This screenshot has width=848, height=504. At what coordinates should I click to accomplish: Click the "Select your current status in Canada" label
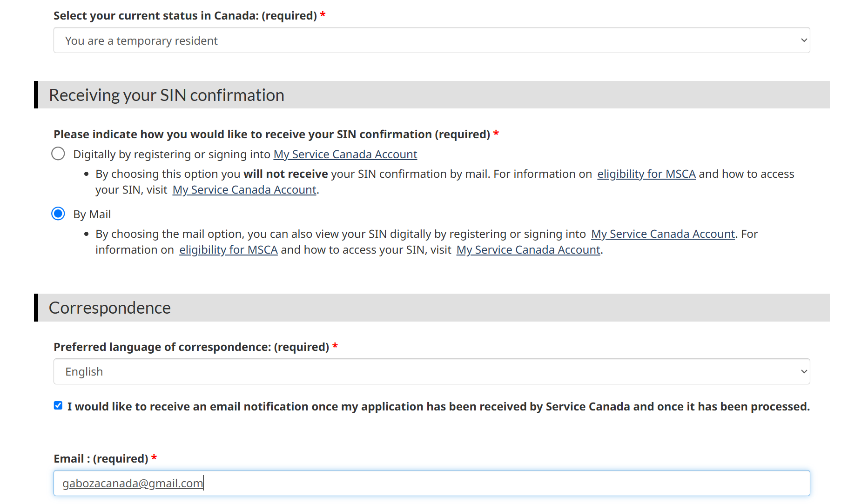point(185,16)
